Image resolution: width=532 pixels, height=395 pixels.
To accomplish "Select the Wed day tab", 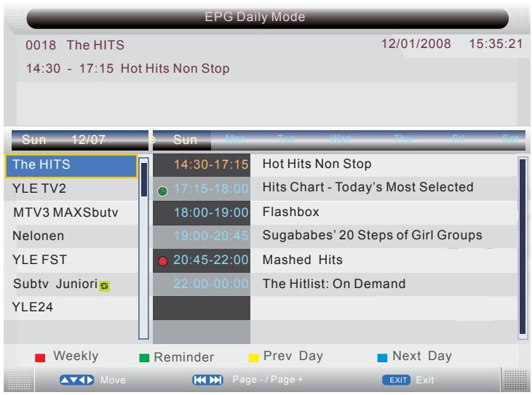I will [x=341, y=139].
